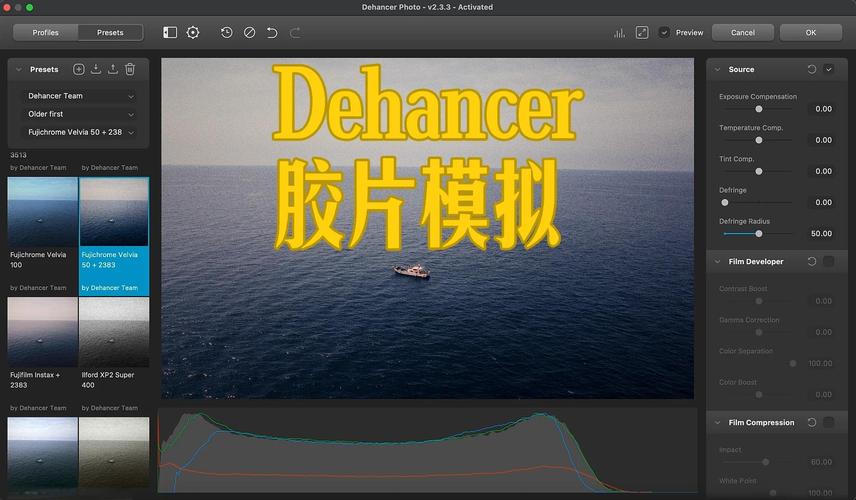Toggle the sidebar panel layout icon

pyautogui.click(x=170, y=32)
